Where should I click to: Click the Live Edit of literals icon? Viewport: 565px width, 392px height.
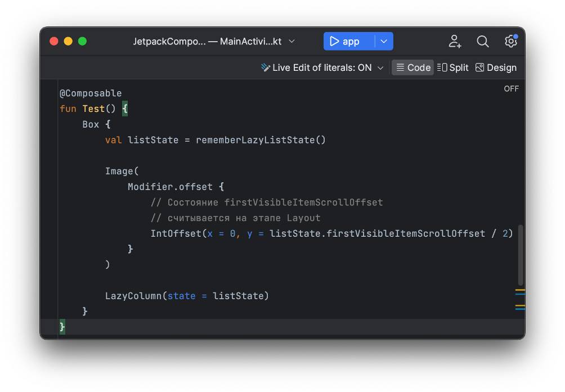266,67
